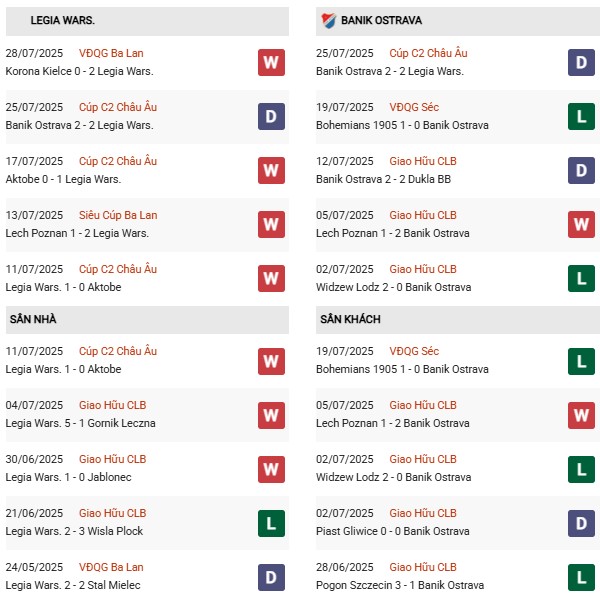This screenshot has width=600, height=602.
Task: Open the SÂN KHÁCH section header
Action: (350, 319)
